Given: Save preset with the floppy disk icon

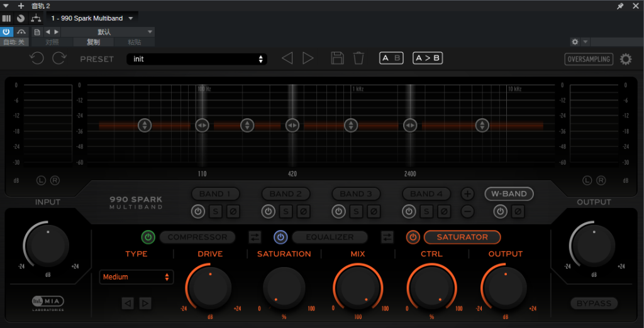Looking at the screenshot, I should [x=337, y=58].
